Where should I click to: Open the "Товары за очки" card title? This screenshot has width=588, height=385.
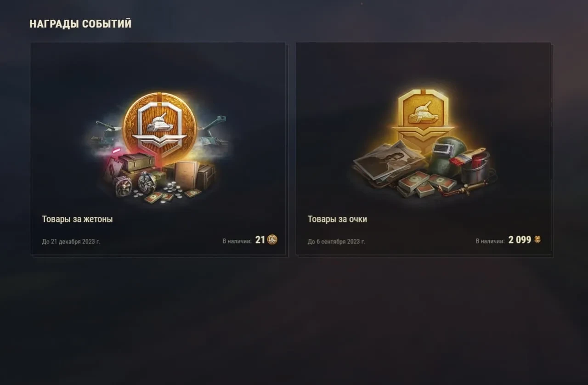(337, 219)
